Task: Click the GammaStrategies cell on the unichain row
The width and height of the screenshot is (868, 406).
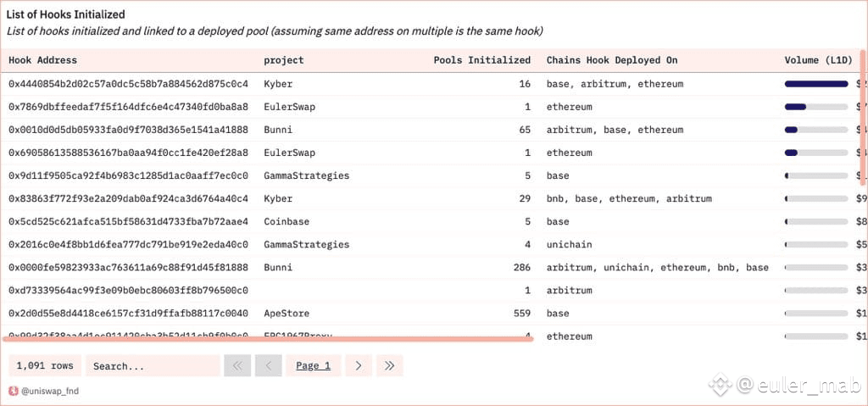Action: point(307,244)
